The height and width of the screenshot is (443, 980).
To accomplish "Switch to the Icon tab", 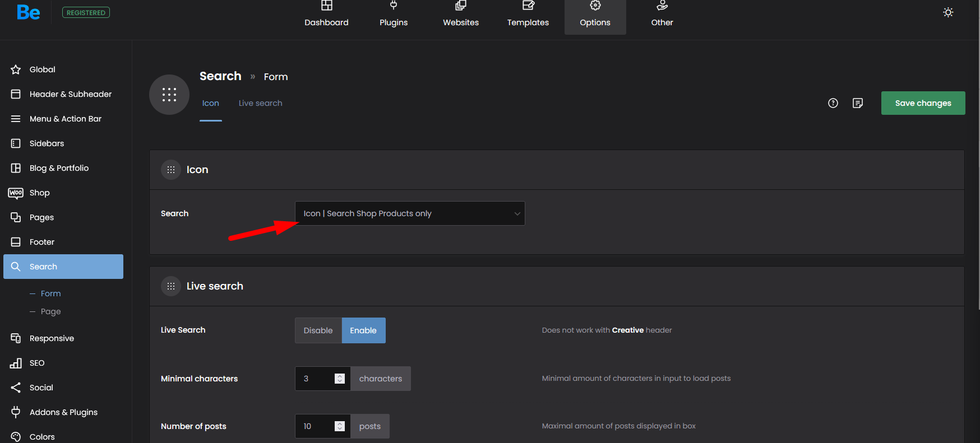I will 211,103.
